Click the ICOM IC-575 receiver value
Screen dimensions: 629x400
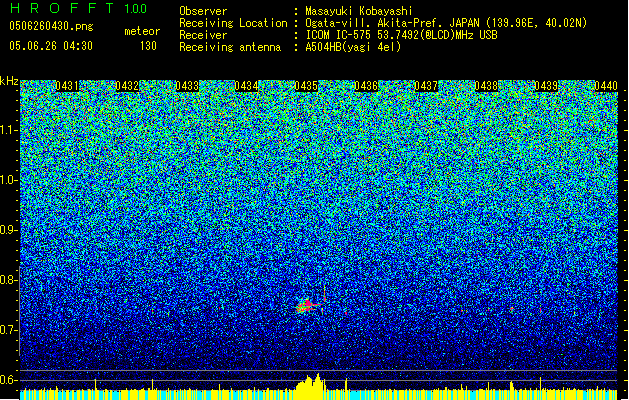(x=401, y=35)
